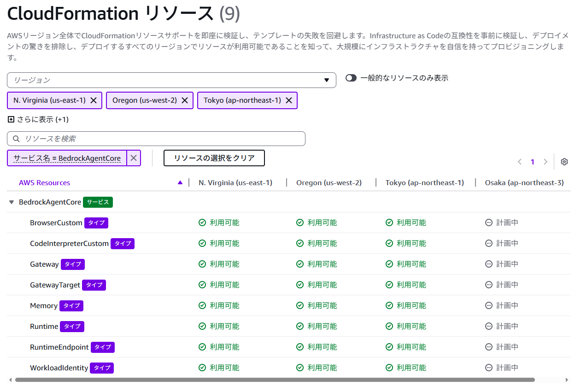
Task: Click Runtime 計画中 status under Osaka
Action: coord(502,326)
